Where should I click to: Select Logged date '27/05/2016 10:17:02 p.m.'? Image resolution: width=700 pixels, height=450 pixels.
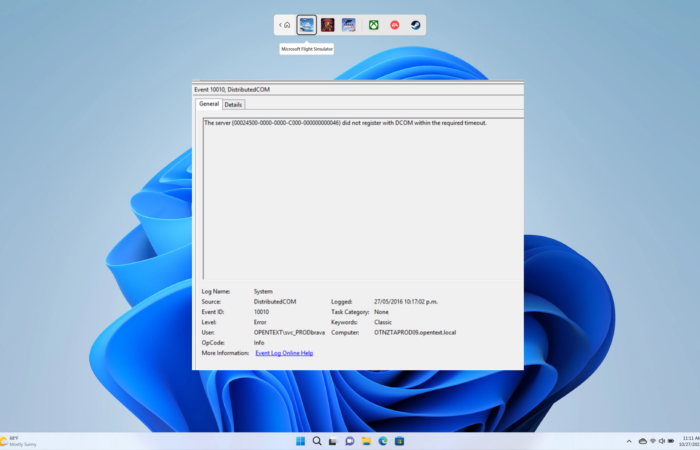(406, 301)
